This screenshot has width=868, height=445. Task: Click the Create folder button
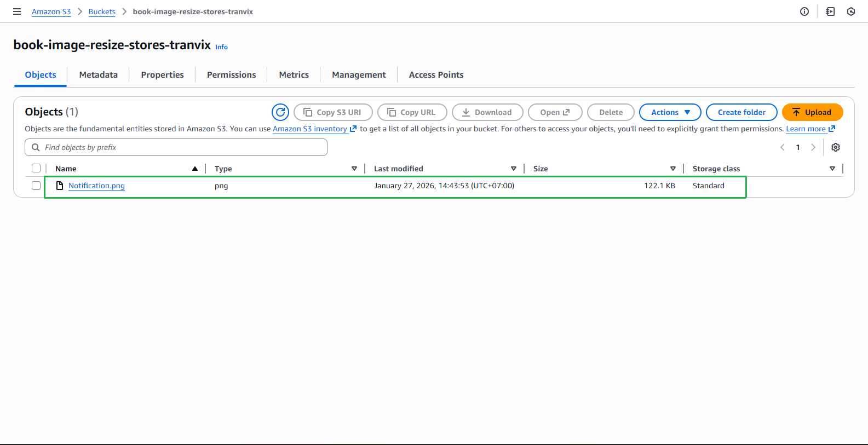point(742,112)
